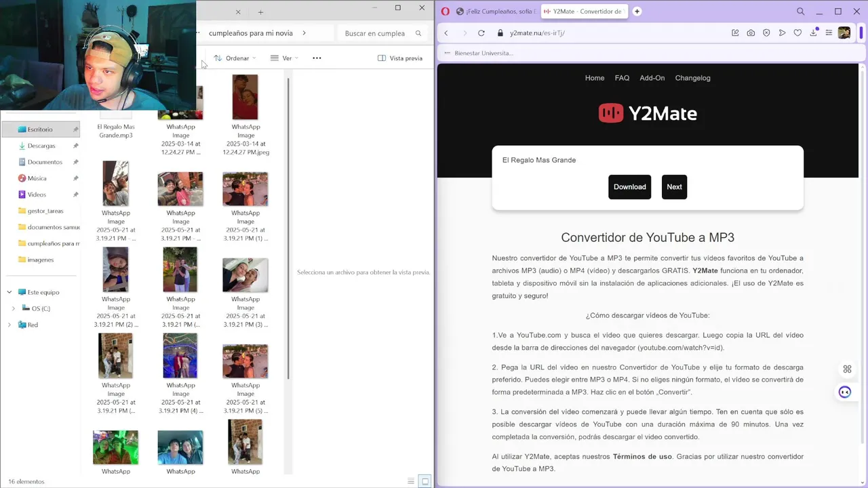Viewport: 868px width, 488px height.
Task: Open the gestor_tareas folder
Action: (x=45, y=211)
